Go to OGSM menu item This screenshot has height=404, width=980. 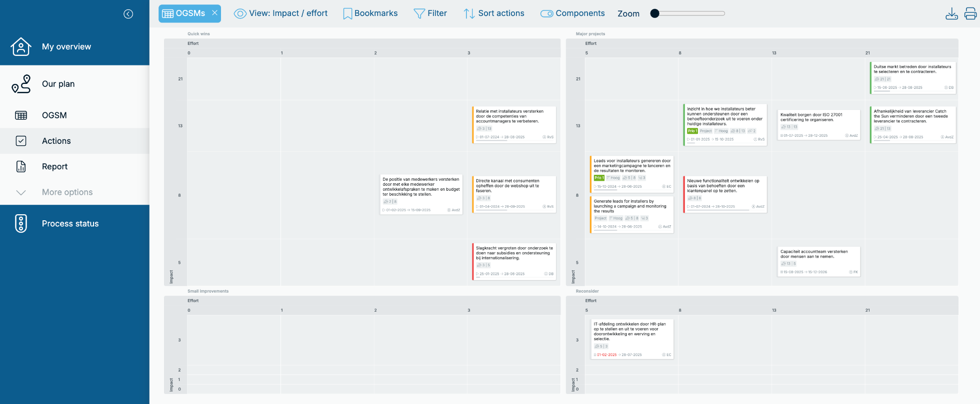(74, 115)
